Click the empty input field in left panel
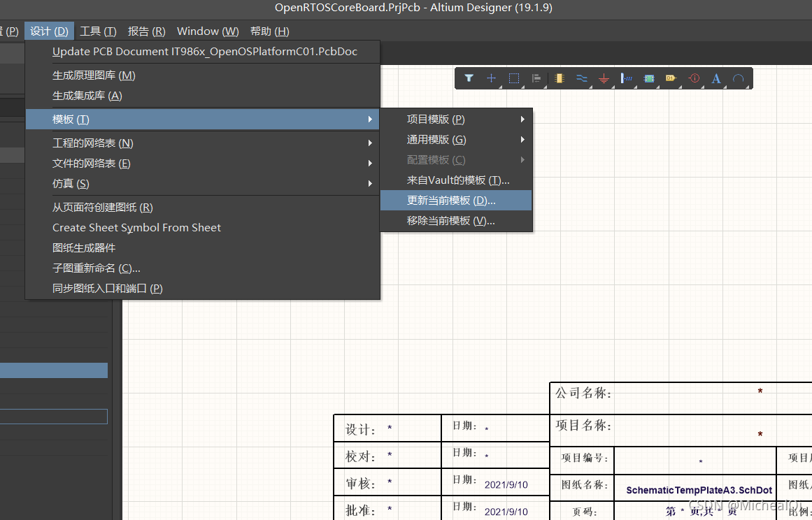This screenshot has height=520, width=812. point(54,417)
